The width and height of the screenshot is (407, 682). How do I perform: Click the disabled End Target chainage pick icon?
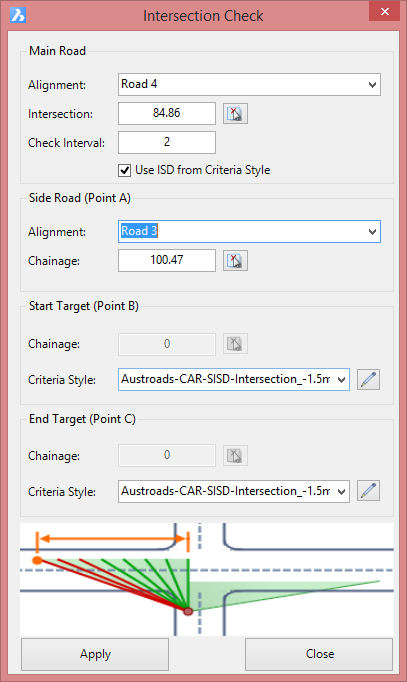coord(235,455)
